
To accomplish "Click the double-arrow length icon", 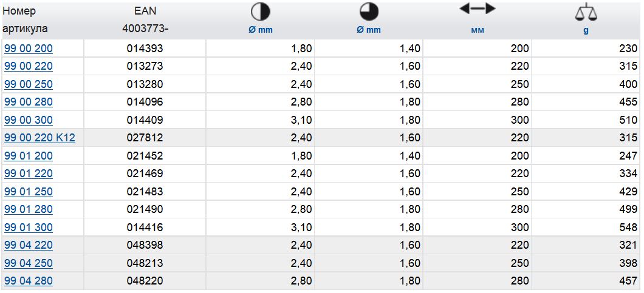I will 477,9.
